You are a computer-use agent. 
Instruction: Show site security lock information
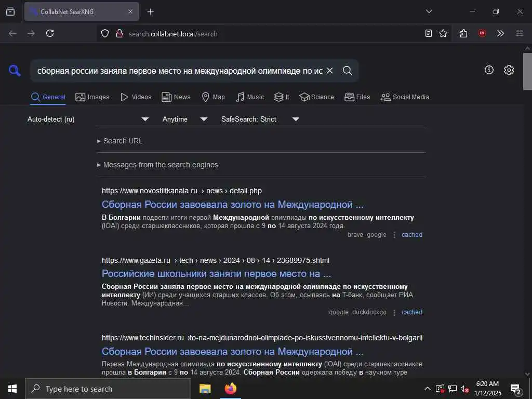click(119, 33)
